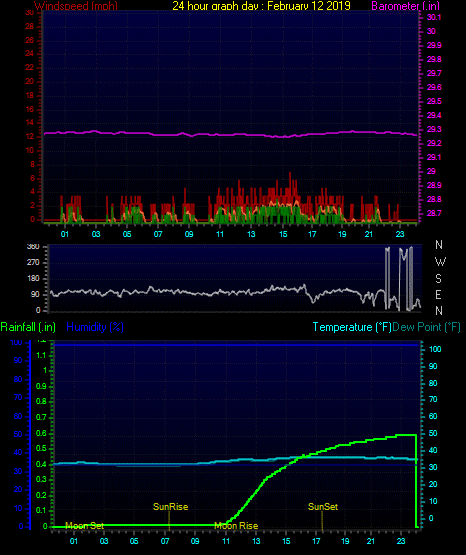The image size is (466, 555).
Task: Click hour "15" under the windspeed graph
Action: coord(283,234)
